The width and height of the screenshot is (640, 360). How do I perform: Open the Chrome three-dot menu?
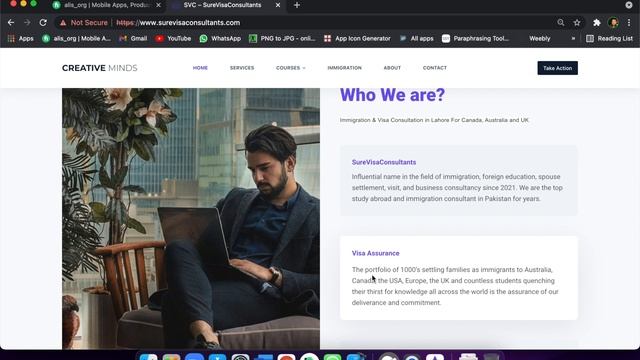click(629, 23)
